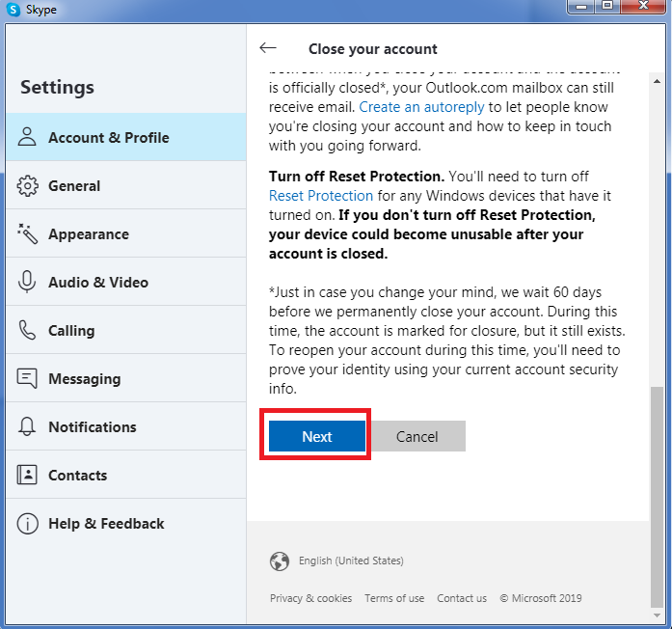
Task: Maximize the Skype window
Action: [607, 7]
